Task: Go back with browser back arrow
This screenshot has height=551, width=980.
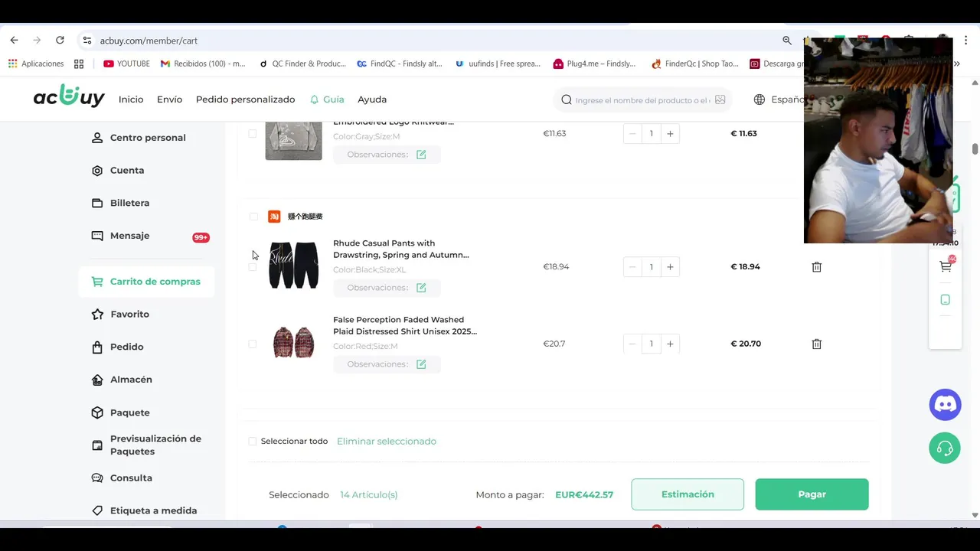Action: [14, 41]
